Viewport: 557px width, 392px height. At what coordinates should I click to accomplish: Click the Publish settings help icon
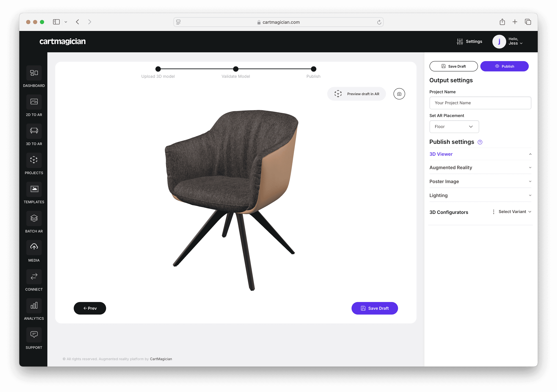480,142
